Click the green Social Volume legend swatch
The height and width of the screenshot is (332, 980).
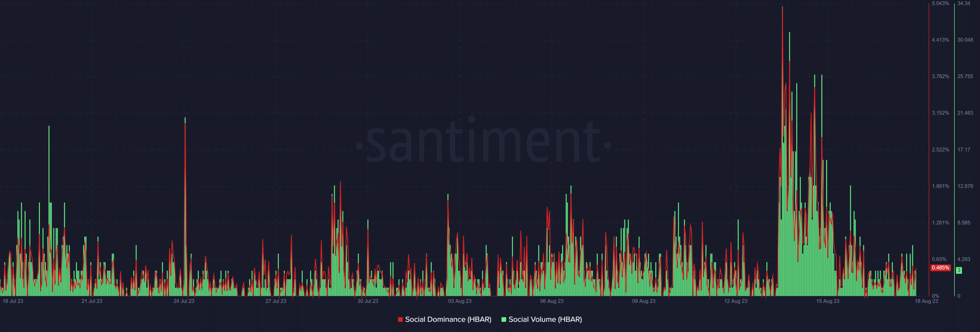coord(504,319)
